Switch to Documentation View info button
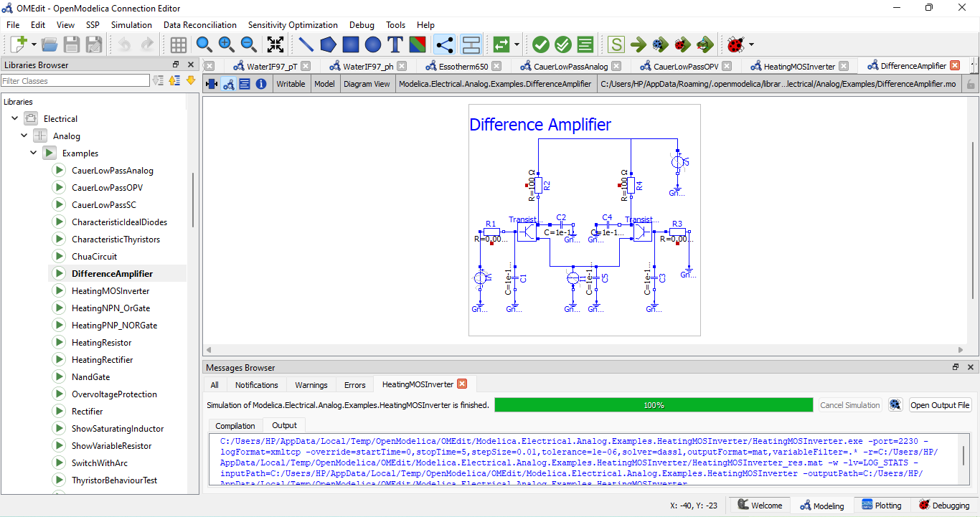 pyautogui.click(x=261, y=84)
